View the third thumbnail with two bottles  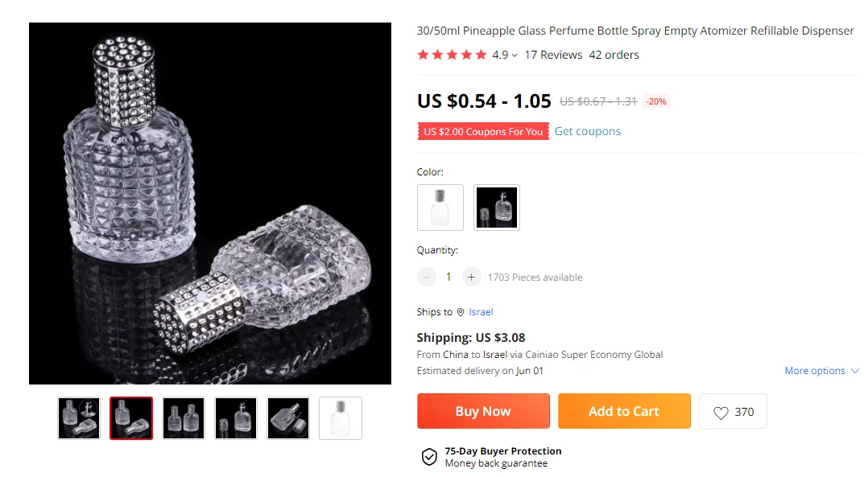pyautogui.click(x=184, y=418)
